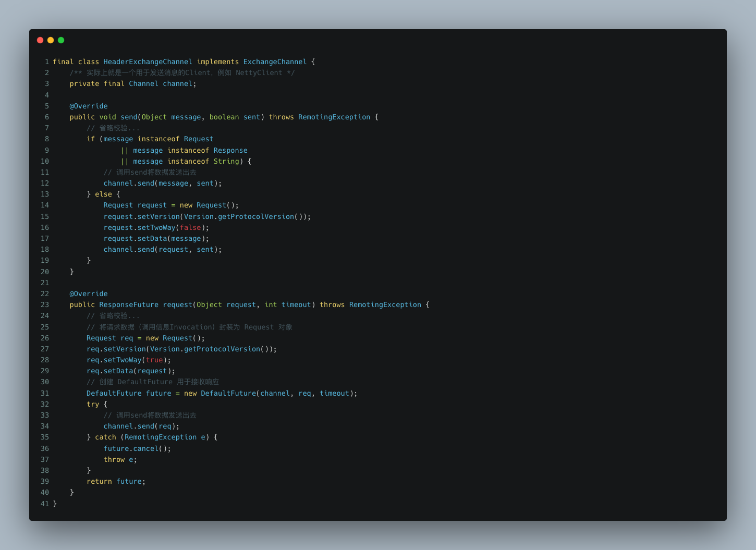Click the '} else {' line
The width and height of the screenshot is (756, 550).
(x=103, y=194)
